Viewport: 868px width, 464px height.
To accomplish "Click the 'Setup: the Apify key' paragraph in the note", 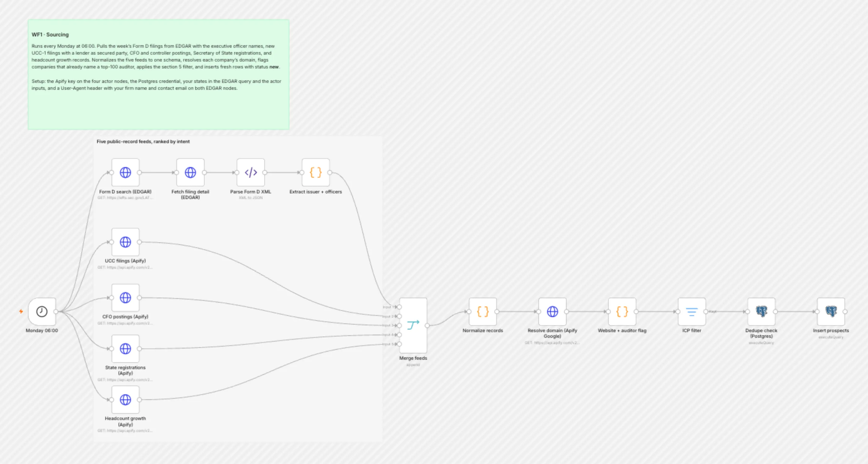I will point(157,84).
